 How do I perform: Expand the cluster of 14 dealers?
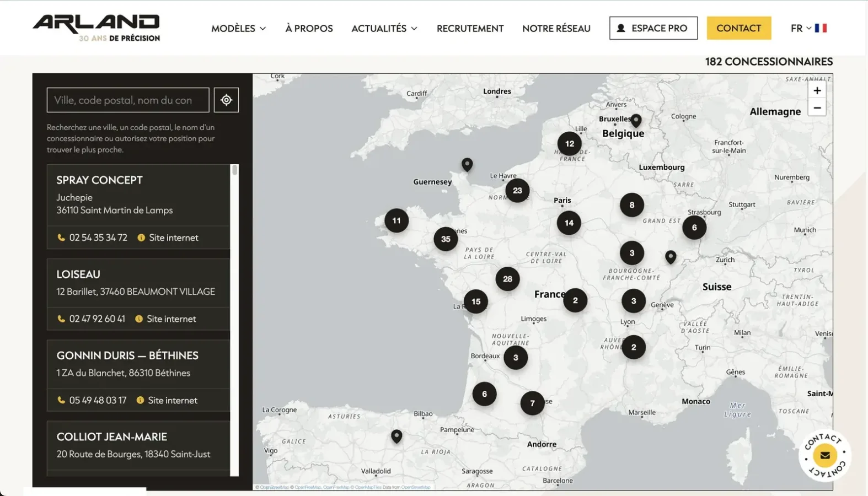point(569,223)
